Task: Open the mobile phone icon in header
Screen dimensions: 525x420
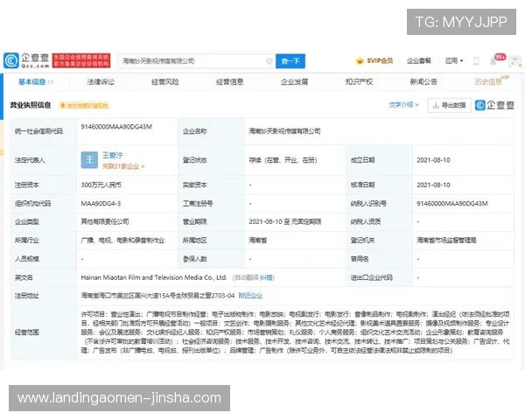Action: pyautogui.click(x=476, y=61)
